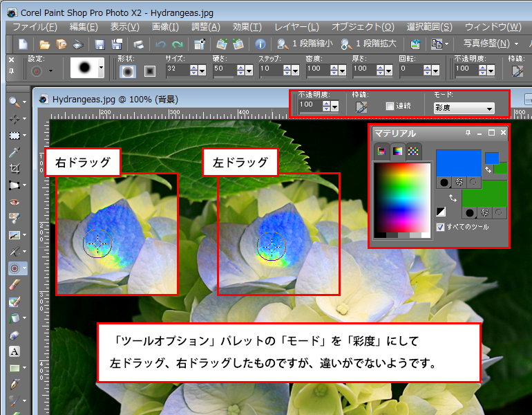Toggle the すべてのツール checkbox
The width and height of the screenshot is (532, 415).
pyautogui.click(x=440, y=227)
